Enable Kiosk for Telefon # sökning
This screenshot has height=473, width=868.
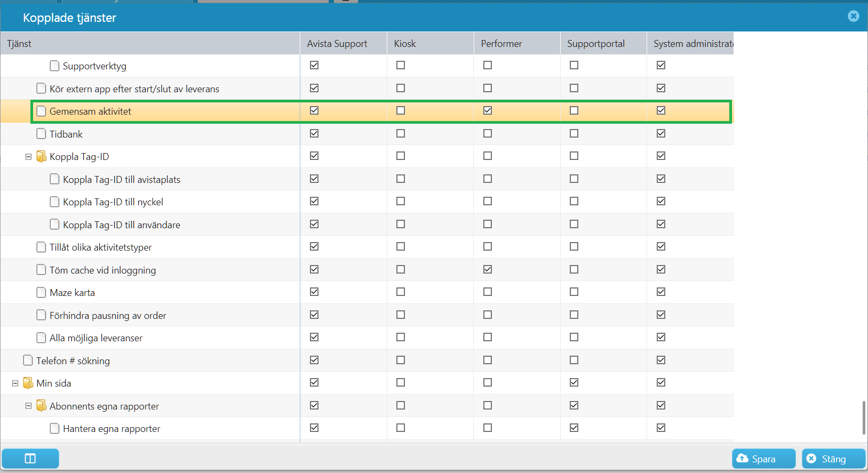401,360
